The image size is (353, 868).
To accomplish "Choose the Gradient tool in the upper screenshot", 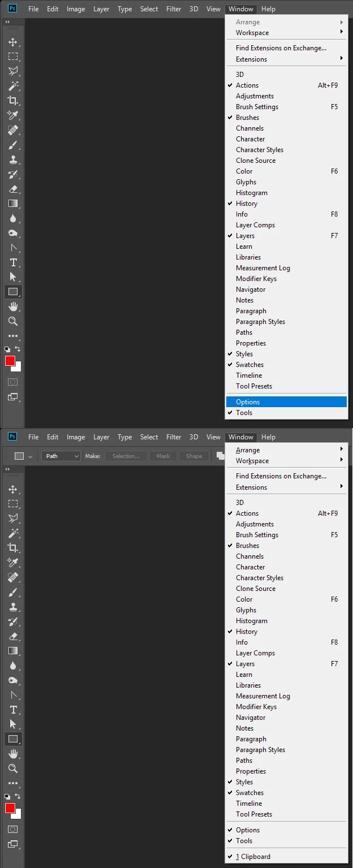I will (12, 204).
